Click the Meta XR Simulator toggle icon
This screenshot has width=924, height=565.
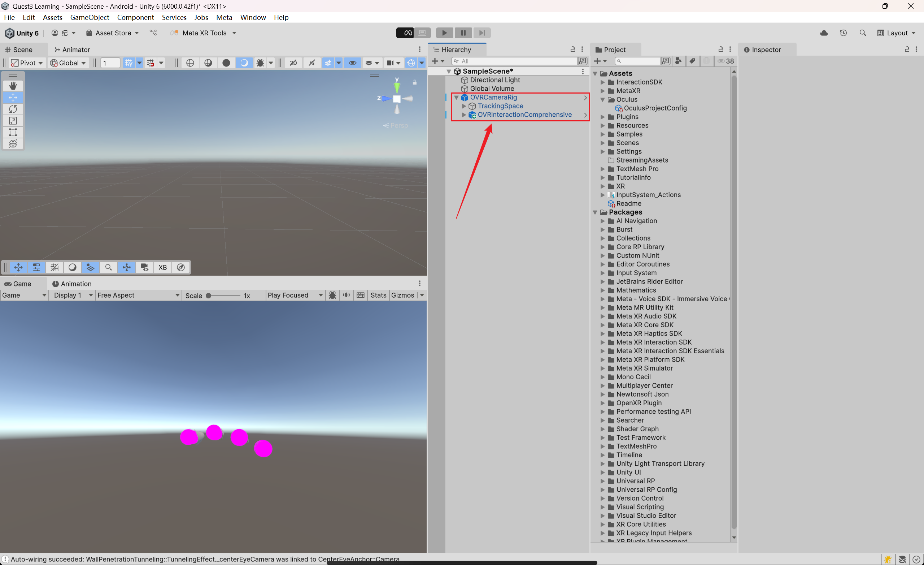[x=405, y=33]
